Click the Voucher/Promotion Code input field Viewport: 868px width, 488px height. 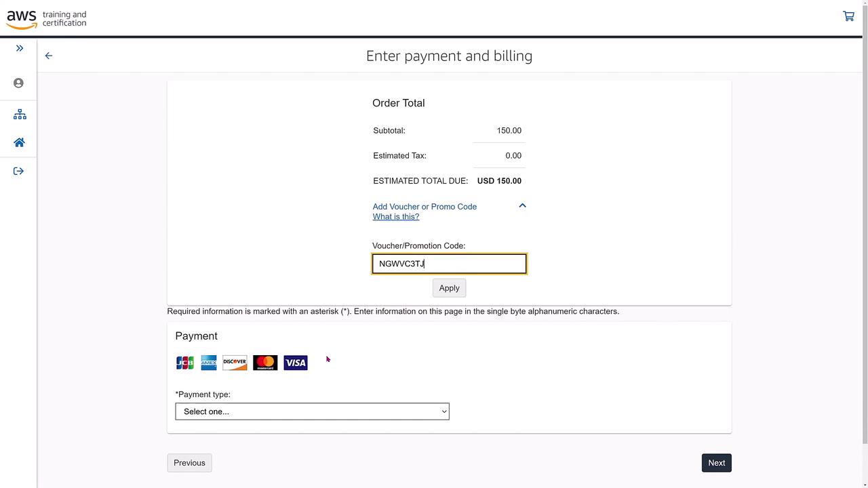tap(449, 264)
